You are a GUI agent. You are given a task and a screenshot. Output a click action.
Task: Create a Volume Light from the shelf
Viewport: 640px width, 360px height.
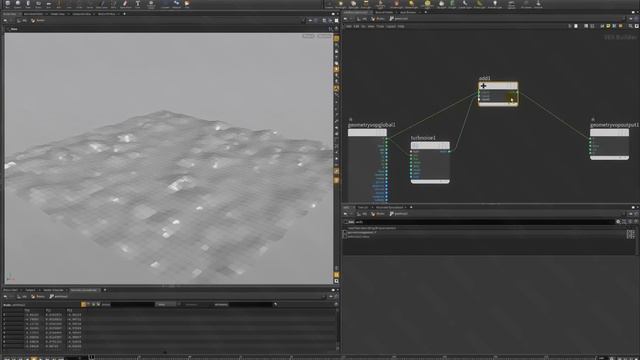pyautogui.click(x=396, y=4)
